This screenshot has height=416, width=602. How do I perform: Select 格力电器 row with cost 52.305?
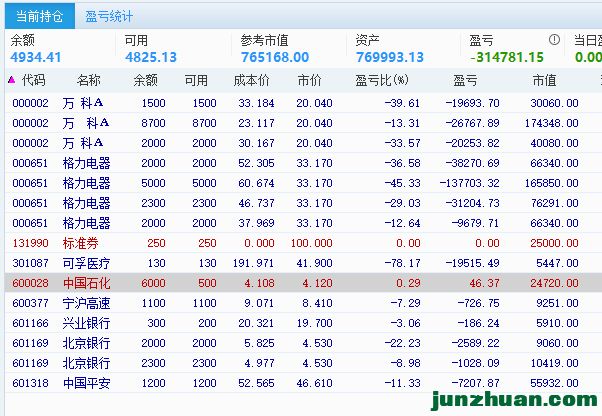(303, 163)
